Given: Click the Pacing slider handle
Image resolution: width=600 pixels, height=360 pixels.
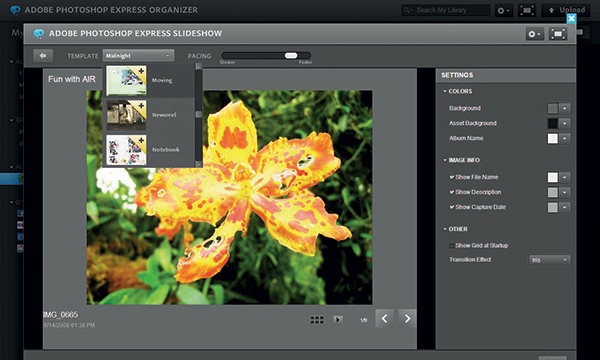Looking at the screenshot, I should coord(291,55).
